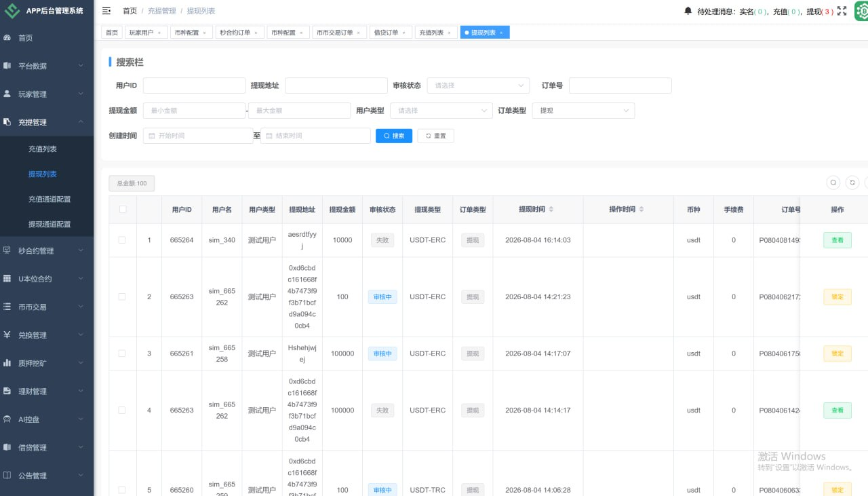The image size is (868, 496).
Task: Click 锁定 for the 14:21:23 row
Action: click(837, 297)
